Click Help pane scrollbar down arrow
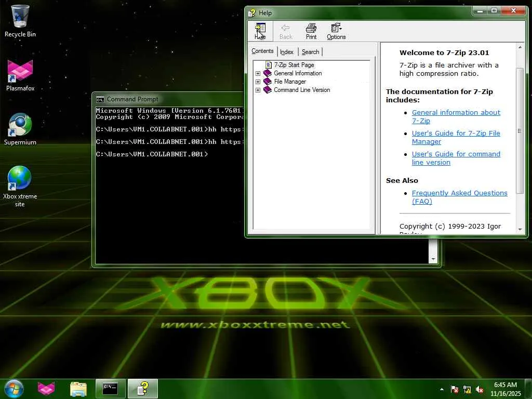 click(520, 230)
